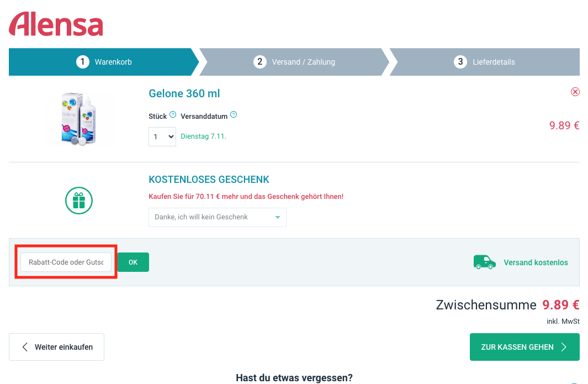Click the Weiter einkaufen button
Viewport: 588px width, 384px height.
57,347
